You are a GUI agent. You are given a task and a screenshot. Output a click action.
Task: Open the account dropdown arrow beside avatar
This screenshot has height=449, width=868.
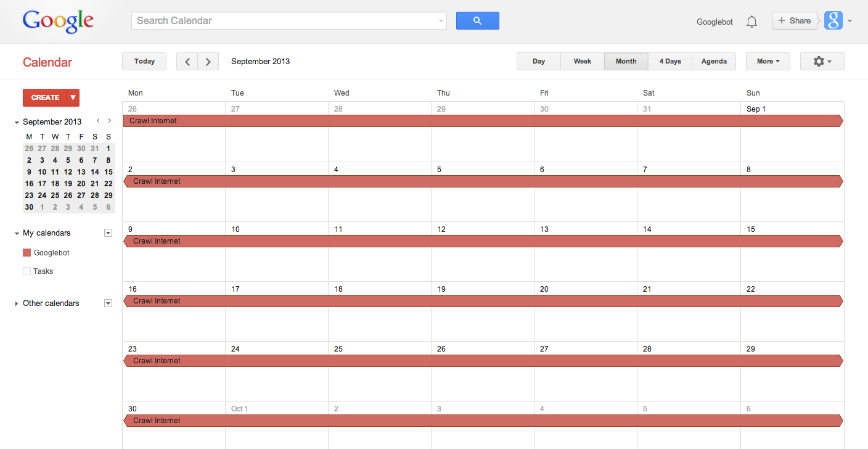coord(850,21)
